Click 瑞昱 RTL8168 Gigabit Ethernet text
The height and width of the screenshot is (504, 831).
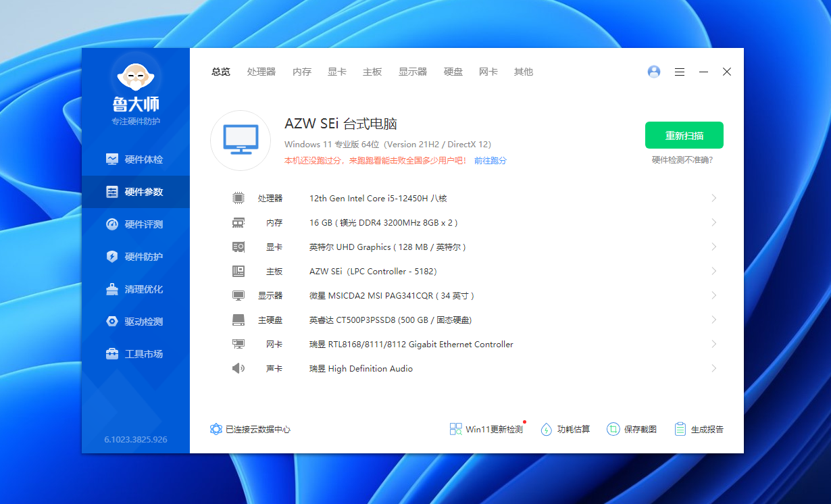[411, 345]
